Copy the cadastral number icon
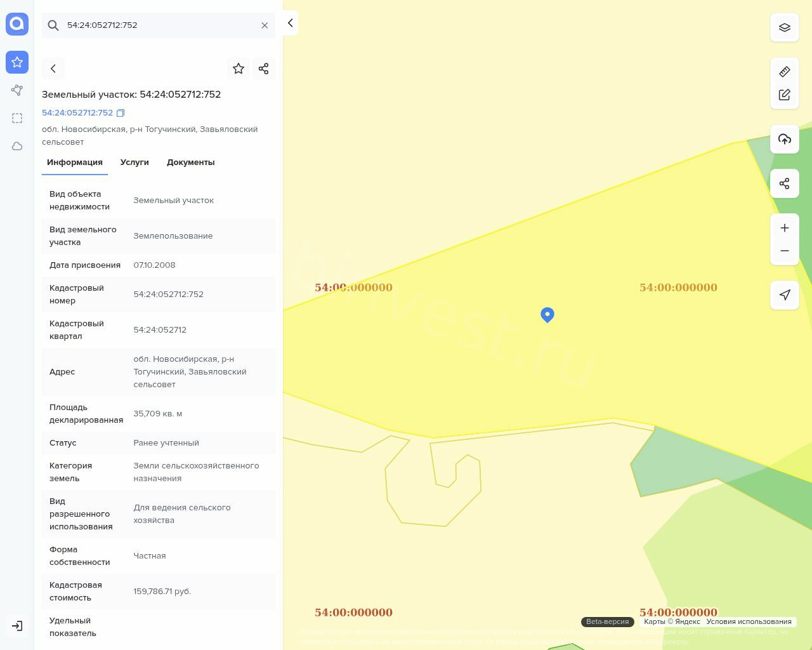Screen dimensions: 812x650 point(121,113)
